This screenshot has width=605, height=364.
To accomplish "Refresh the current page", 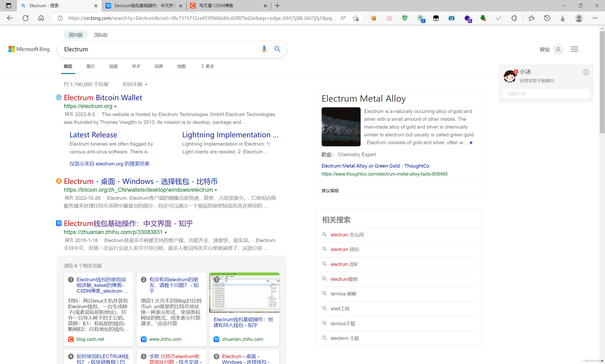I will (x=26, y=18).
